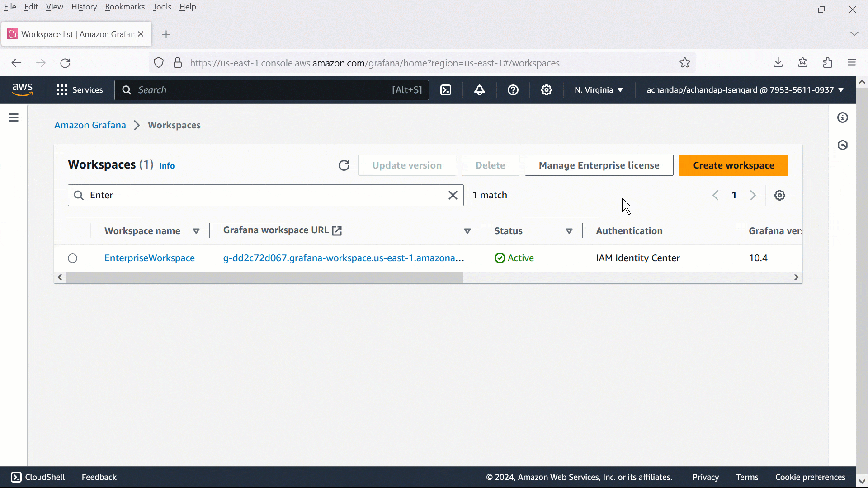Viewport: 868px width, 488px height.
Task: Open the side navigation hamburger menu
Action: pos(14,117)
